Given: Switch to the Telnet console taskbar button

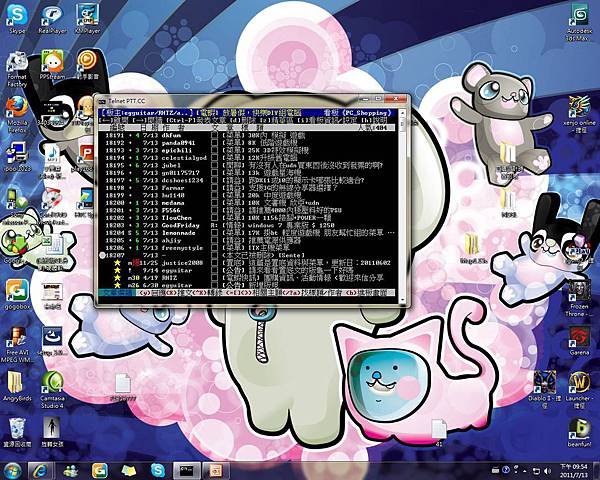Looking at the screenshot, I should click(x=187, y=471).
